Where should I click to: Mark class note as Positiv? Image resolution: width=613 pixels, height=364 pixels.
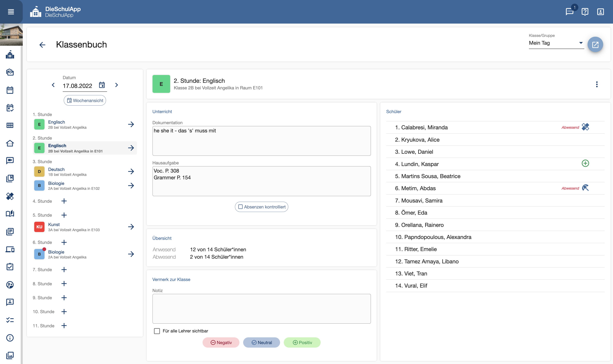302,343
